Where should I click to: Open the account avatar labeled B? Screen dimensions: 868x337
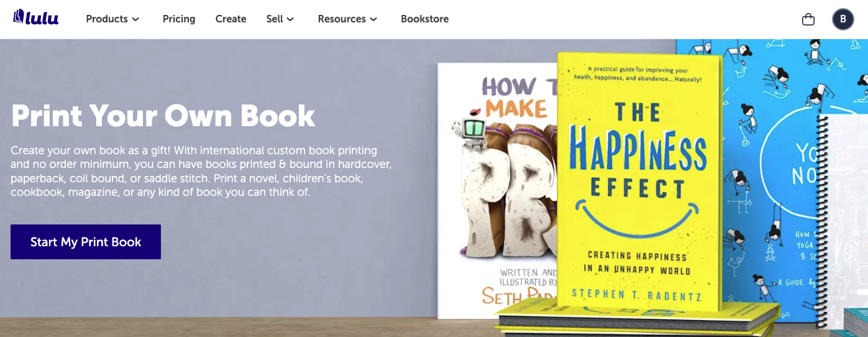[x=843, y=19]
